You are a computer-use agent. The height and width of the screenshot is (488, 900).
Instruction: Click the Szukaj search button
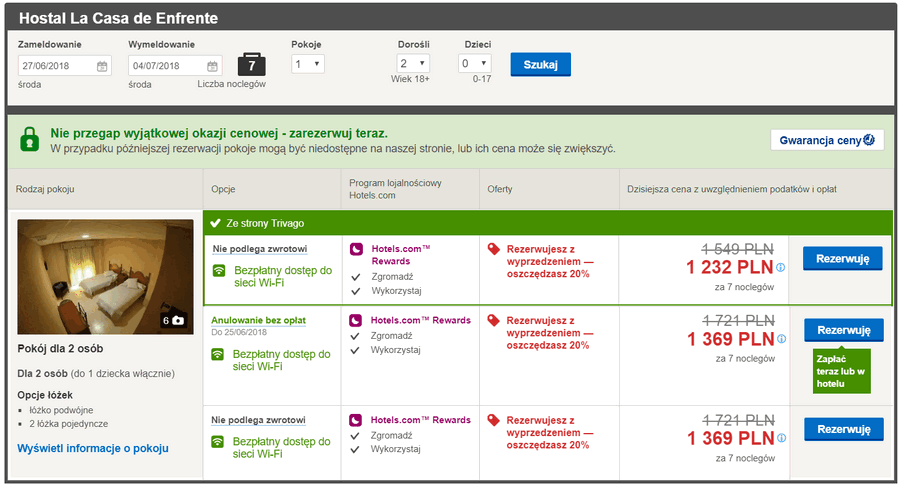pyautogui.click(x=541, y=64)
